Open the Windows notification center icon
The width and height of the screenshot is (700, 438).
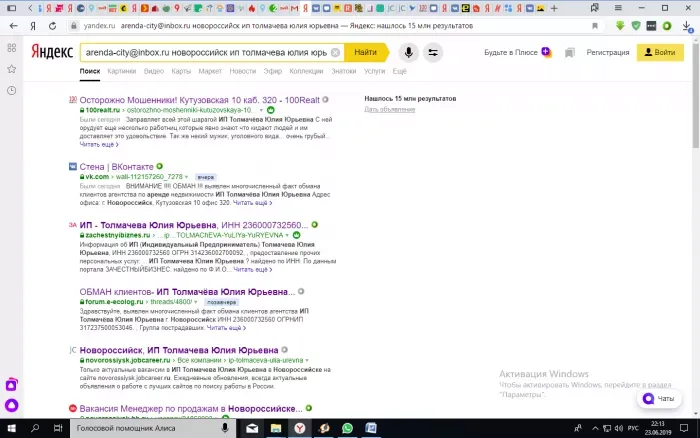(684, 428)
